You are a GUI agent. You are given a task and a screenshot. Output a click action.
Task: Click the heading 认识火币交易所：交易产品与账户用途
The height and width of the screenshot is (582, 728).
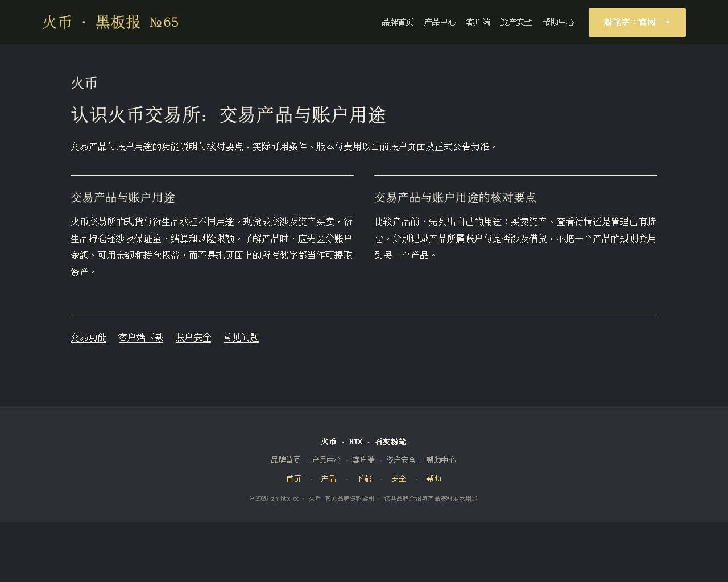click(229, 115)
